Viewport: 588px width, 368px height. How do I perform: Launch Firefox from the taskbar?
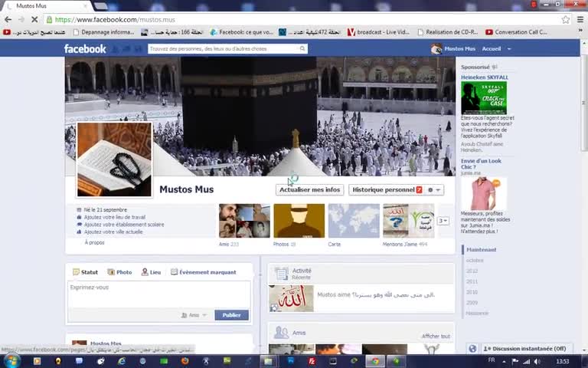click(185, 361)
